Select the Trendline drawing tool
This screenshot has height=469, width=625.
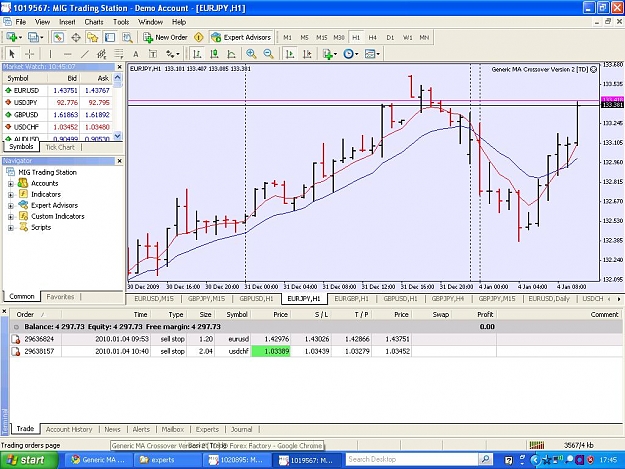(85, 53)
